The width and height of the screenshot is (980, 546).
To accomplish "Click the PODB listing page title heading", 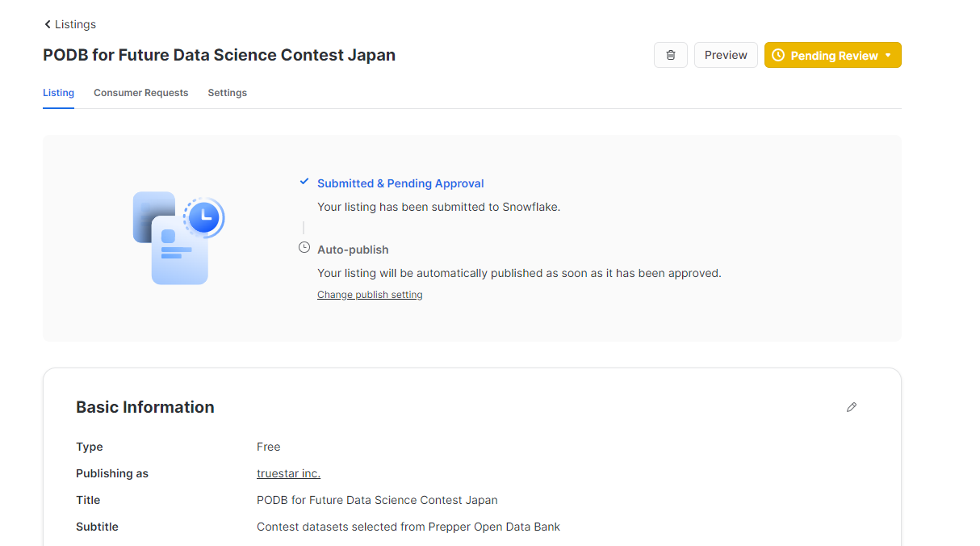I will point(219,55).
